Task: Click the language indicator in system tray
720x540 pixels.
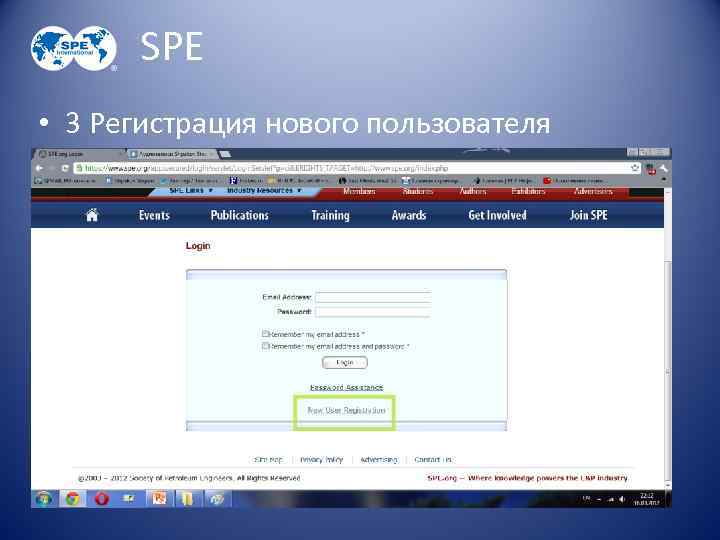Action: point(586,499)
